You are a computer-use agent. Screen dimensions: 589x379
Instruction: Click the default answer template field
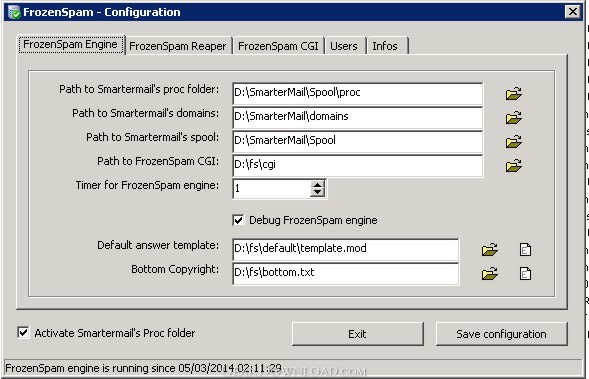coord(346,249)
